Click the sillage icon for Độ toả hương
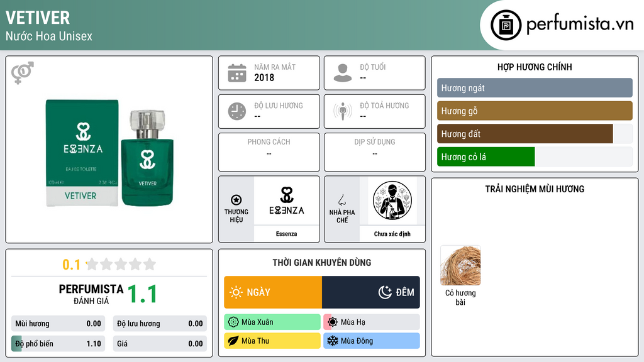644x362 pixels. (x=343, y=111)
